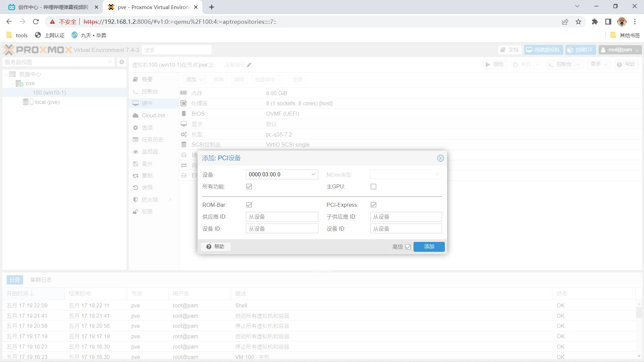Switch to the 创作中心 bilibili tab
The image size is (644, 362).
click(x=53, y=7)
